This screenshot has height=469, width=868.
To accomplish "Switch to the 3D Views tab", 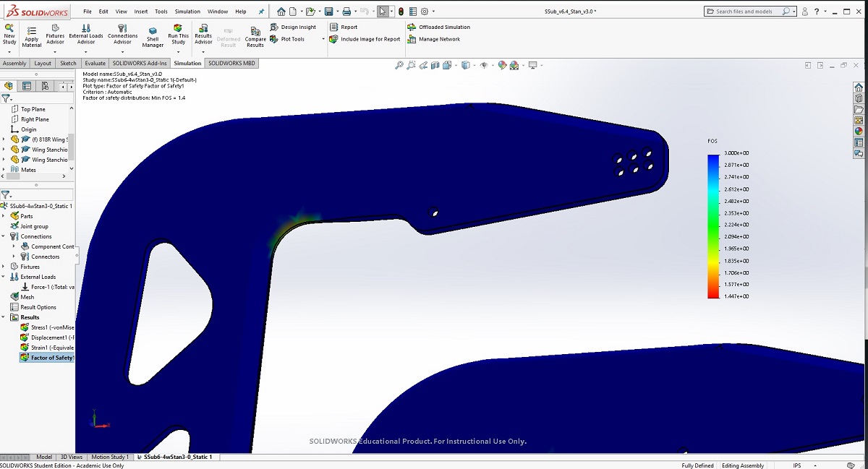I will pos(71,457).
